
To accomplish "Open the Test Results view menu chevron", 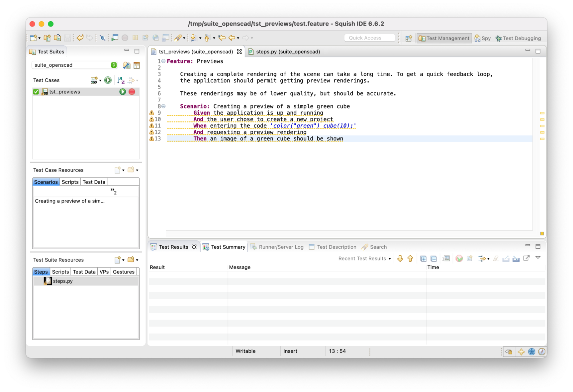I will (538, 258).
